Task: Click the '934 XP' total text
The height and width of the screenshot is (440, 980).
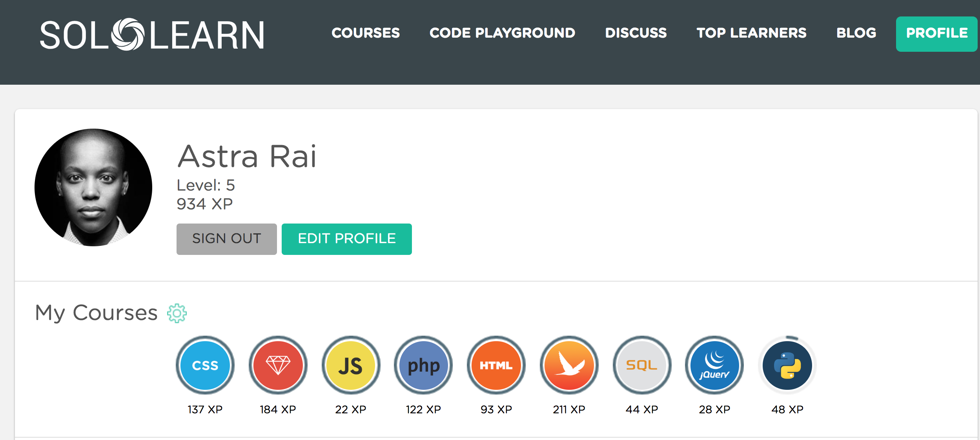Action: tap(205, 204)
